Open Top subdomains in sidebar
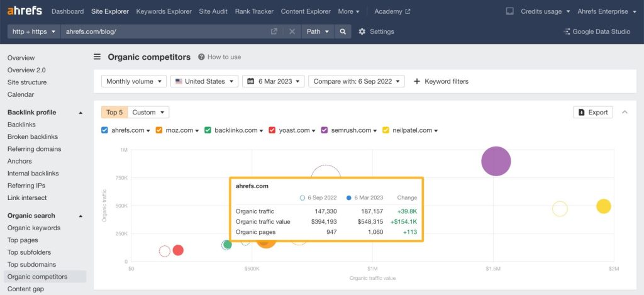The width and height of the screenshot is (644, 295). click(x=31, y=265)
